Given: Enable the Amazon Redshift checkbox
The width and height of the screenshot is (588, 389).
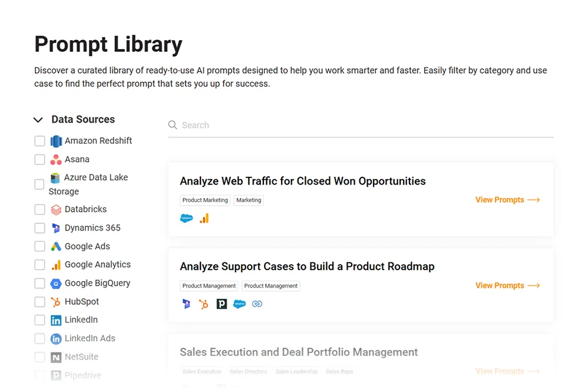Looking at the screenshot, I should click(x=39, y=141).
